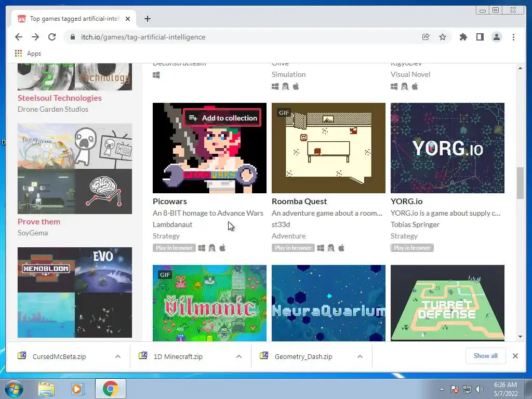Open the NeuraQuarium game thumbnail

point(328,303)
